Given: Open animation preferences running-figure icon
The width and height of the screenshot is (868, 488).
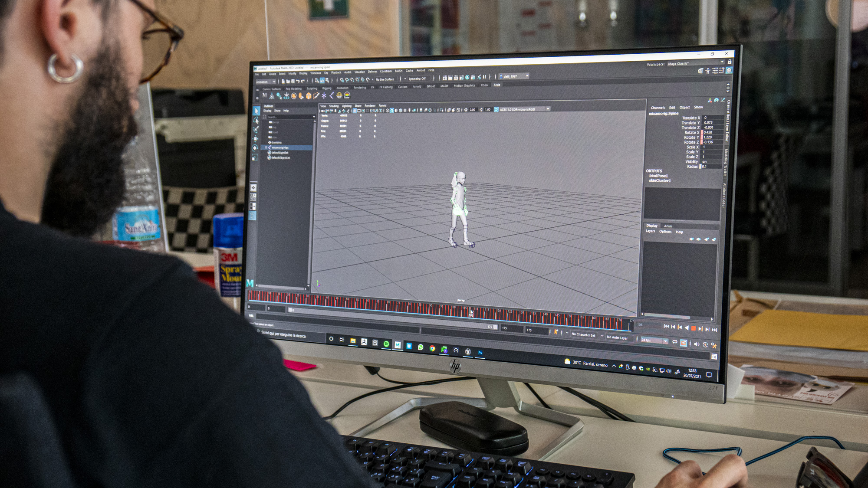Looking at the screenshot, I should point(713,345).
